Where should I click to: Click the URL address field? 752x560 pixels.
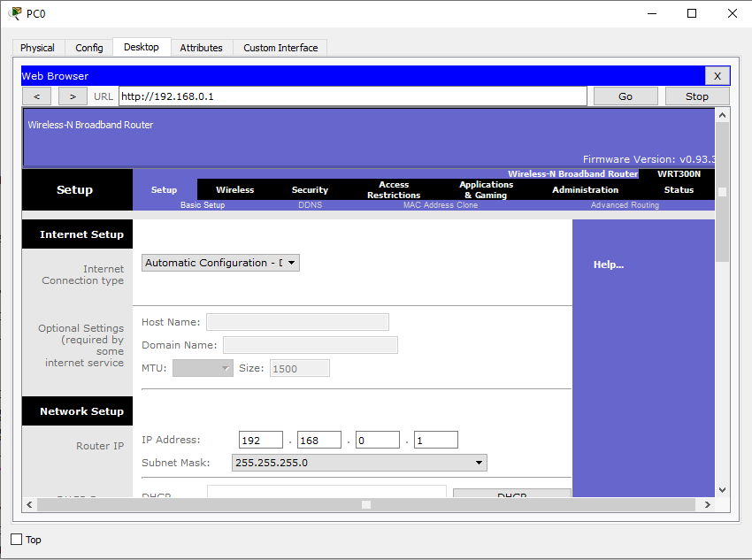(353, 96)
